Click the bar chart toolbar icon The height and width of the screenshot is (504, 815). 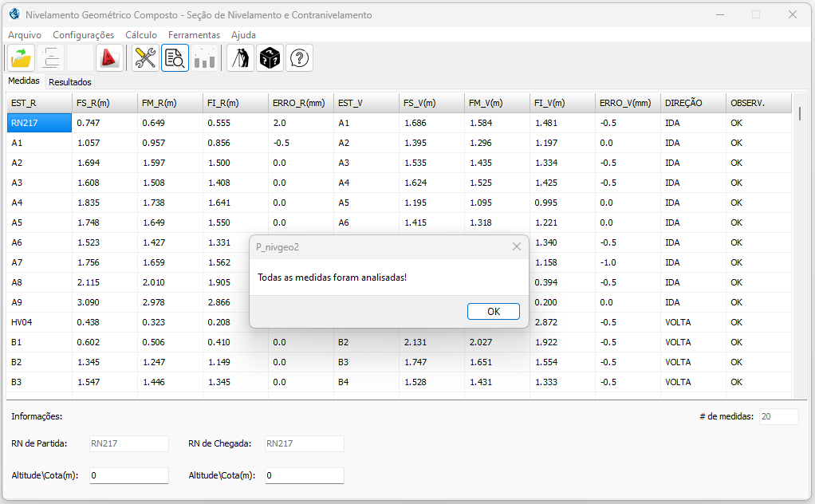pyautogui.click(x=204, y=57)
